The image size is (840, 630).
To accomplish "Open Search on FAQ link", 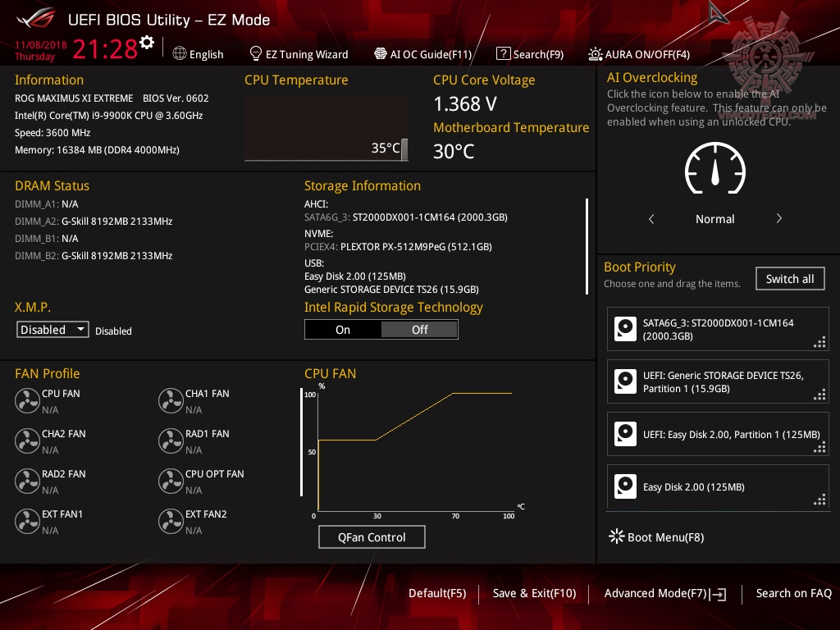I will coord(793,593).
